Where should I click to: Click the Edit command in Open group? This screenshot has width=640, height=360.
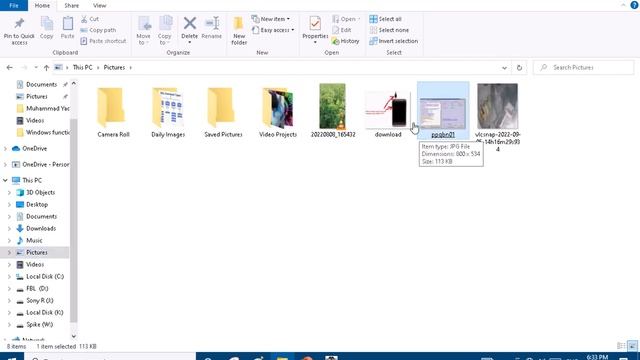[342, 30]
